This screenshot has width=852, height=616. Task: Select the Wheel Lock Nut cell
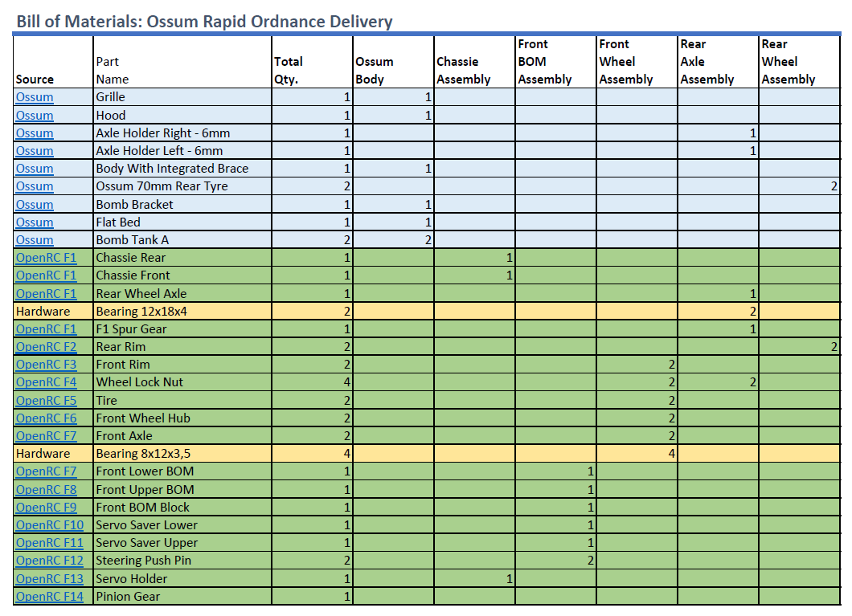point(182,382)
